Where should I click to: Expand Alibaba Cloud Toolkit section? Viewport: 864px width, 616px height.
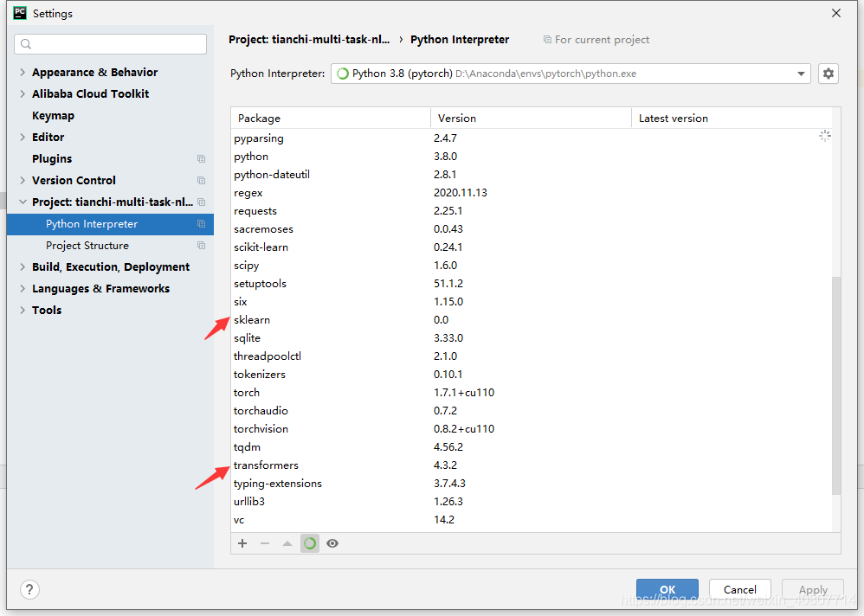(x=22, y=93)
